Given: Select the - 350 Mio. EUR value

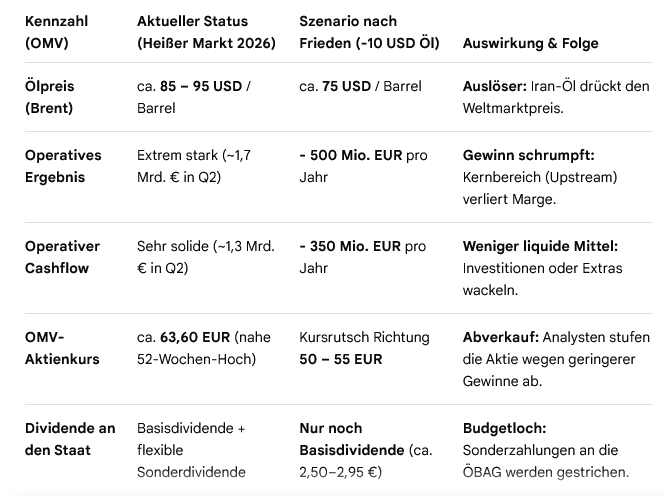Looking at the screenshot, I should pyautogui.click(x=350, y=246).
